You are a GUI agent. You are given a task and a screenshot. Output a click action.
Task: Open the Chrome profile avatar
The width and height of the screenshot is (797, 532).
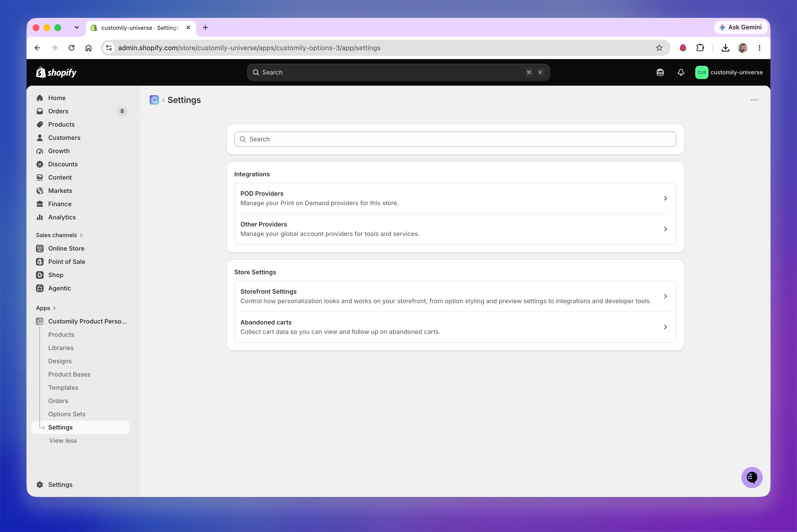pos(742,48)
